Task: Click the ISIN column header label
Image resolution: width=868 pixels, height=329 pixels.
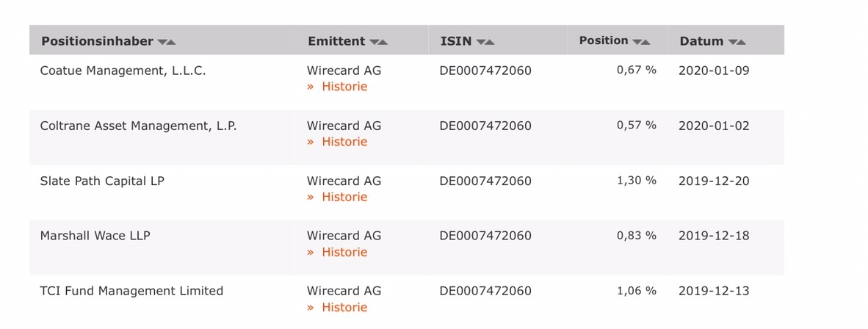Action: click(x=456, y=42)
